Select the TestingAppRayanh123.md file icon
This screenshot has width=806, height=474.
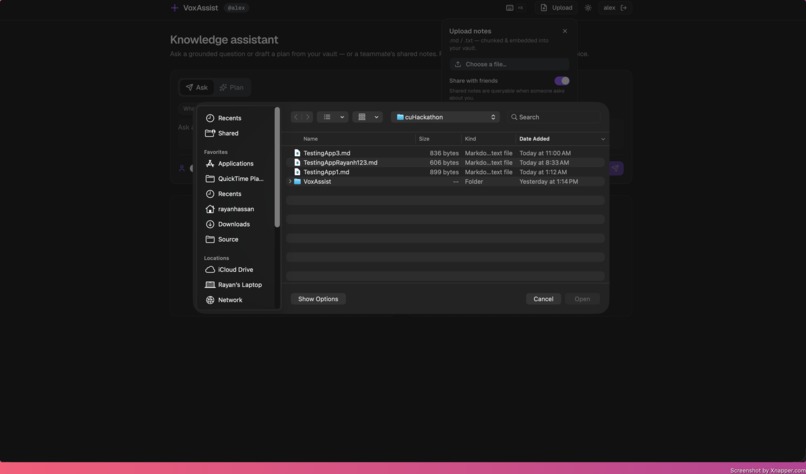click(x=297, y=162)
